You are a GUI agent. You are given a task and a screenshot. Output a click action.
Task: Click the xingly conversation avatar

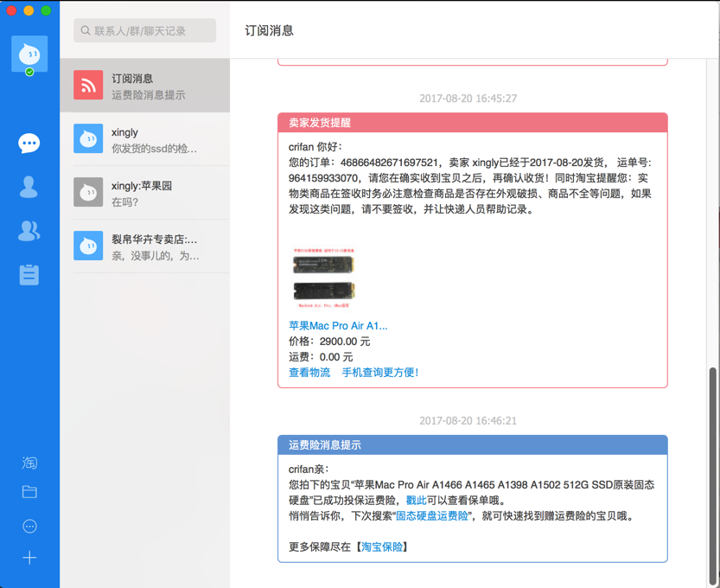tap(88, 138)
